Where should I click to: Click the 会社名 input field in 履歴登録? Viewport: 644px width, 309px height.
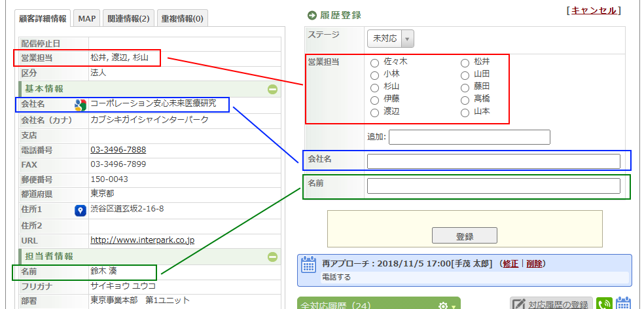pos(493,161)
